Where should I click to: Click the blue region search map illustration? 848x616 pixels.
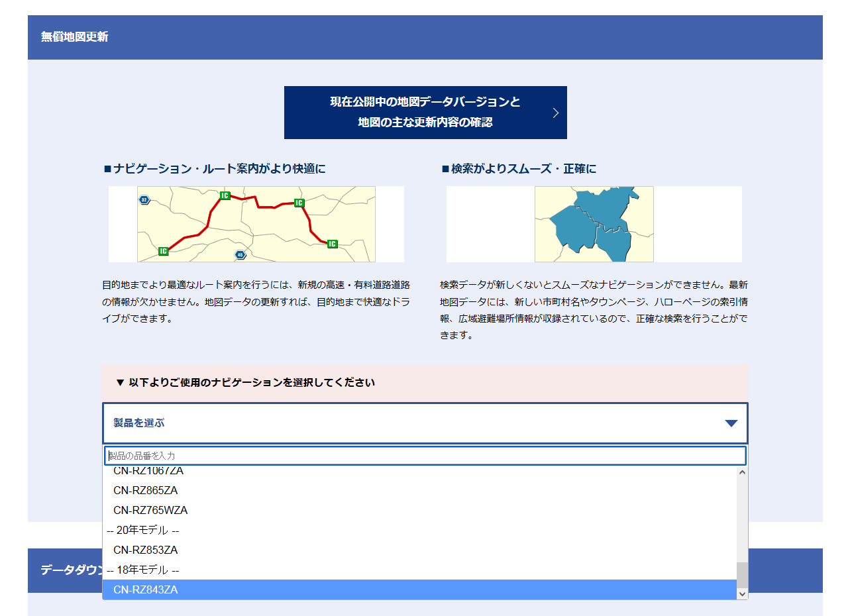coord(594,224)
